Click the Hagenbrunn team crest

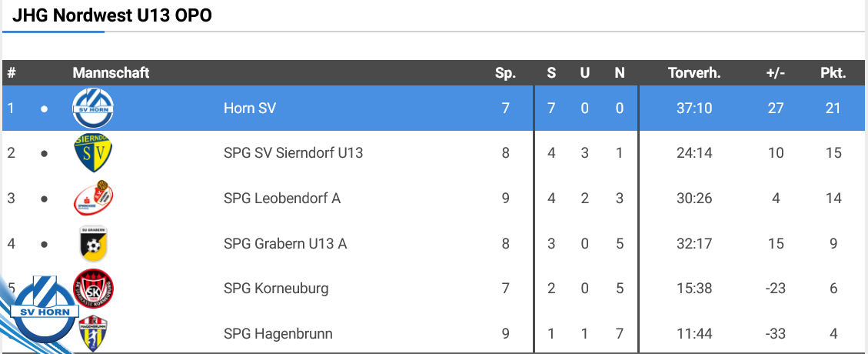tap(94, 334)
